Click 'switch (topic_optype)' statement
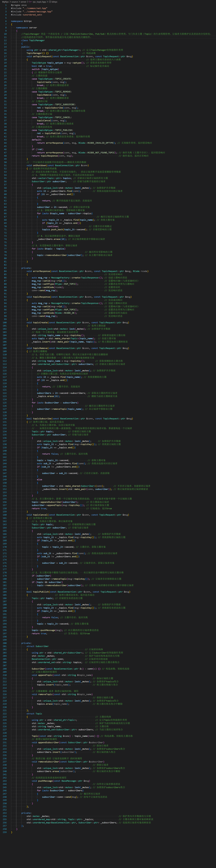Screen dimensions: 216x868 pyautogui.click(x=45, y=69)
